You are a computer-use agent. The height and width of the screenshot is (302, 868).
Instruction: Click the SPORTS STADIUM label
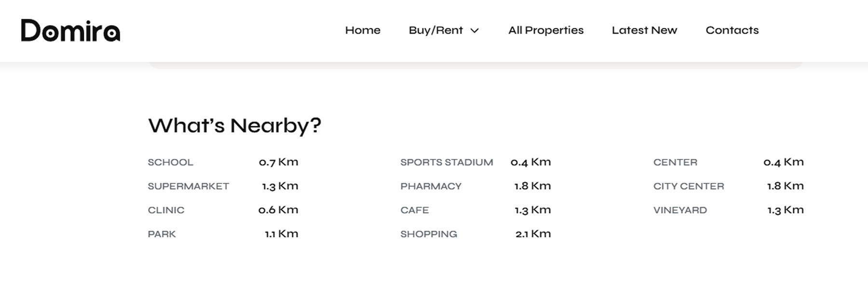tap(447, 162)
